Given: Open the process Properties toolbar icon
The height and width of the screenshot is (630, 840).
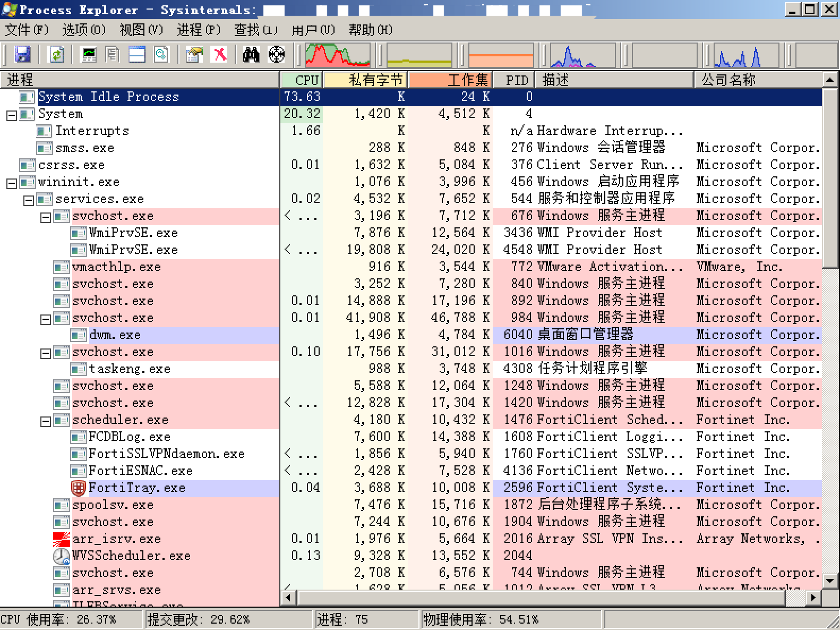Looking at the screenshot, I should click(x=194, y=54).
